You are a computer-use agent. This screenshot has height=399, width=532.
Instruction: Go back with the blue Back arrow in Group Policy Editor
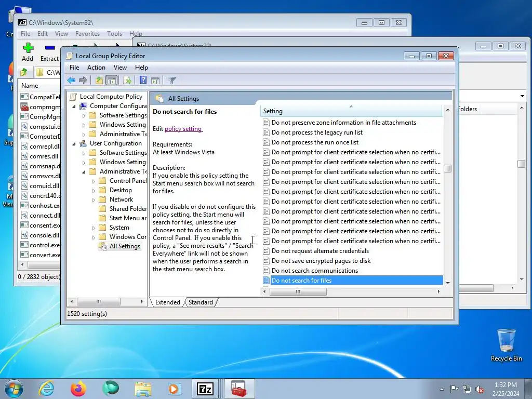[71, 81]
